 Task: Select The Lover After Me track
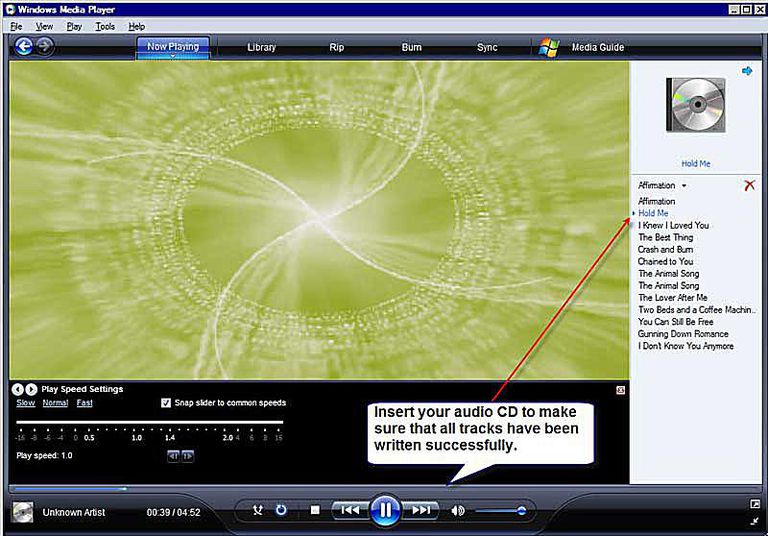[x=672, y=297]
